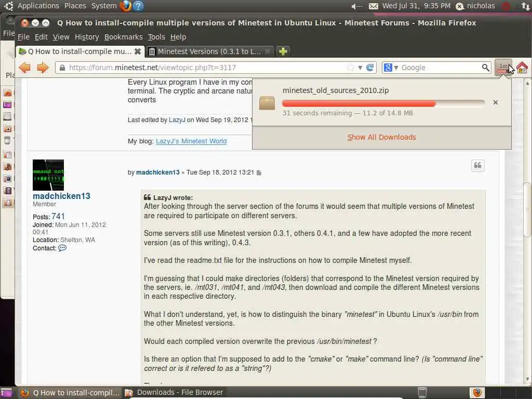
Task: Open the History menu
Action: pyautogui.click(x=87, y=37)
